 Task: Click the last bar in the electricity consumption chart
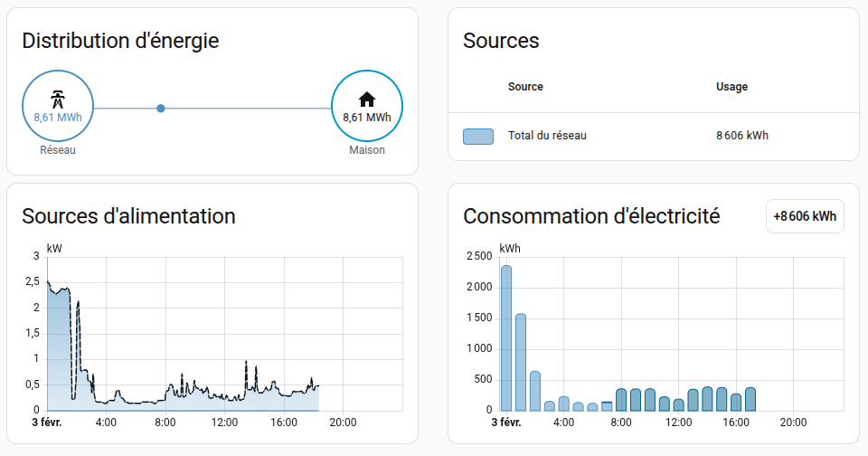point(750,398)
